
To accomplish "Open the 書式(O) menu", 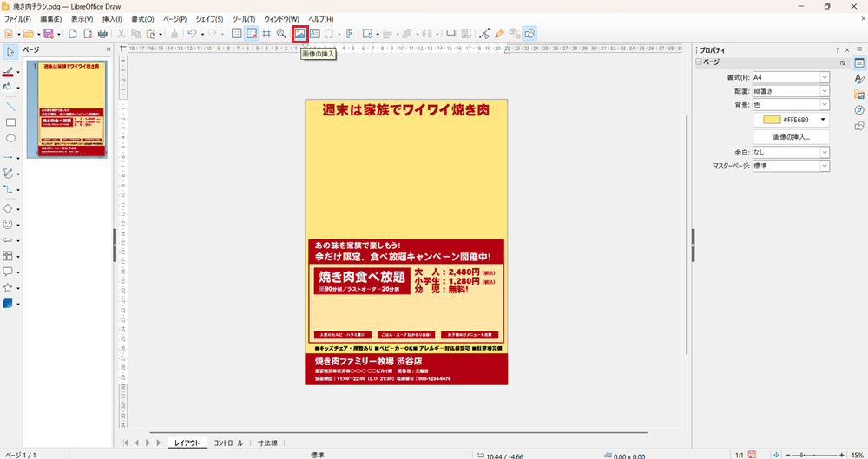I will (142, 19).
